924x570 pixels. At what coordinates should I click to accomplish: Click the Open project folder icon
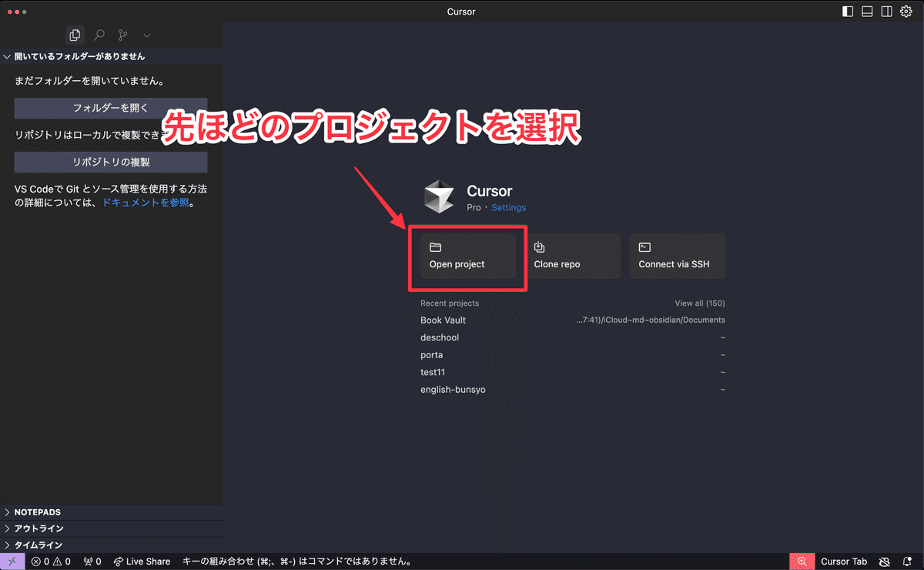tap(436, 247)
